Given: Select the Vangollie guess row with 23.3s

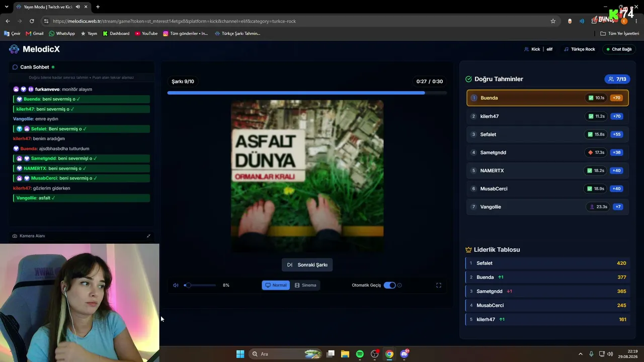Looking at the screenshot, I should tap(547, 207).
